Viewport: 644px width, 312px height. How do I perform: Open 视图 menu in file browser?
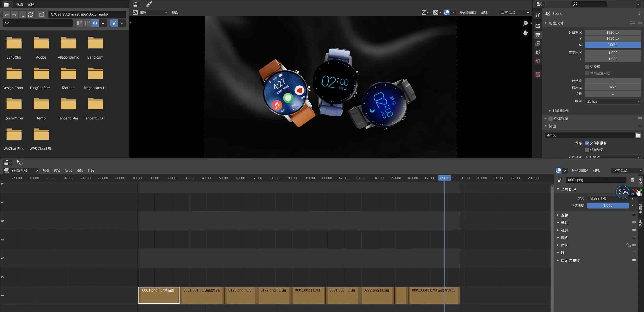[x=19, y=4]
